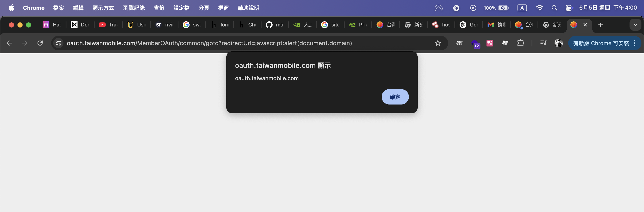The image size is (644, 212).
Task: Click the gauge menu bar icon
Action: (438, 8)
